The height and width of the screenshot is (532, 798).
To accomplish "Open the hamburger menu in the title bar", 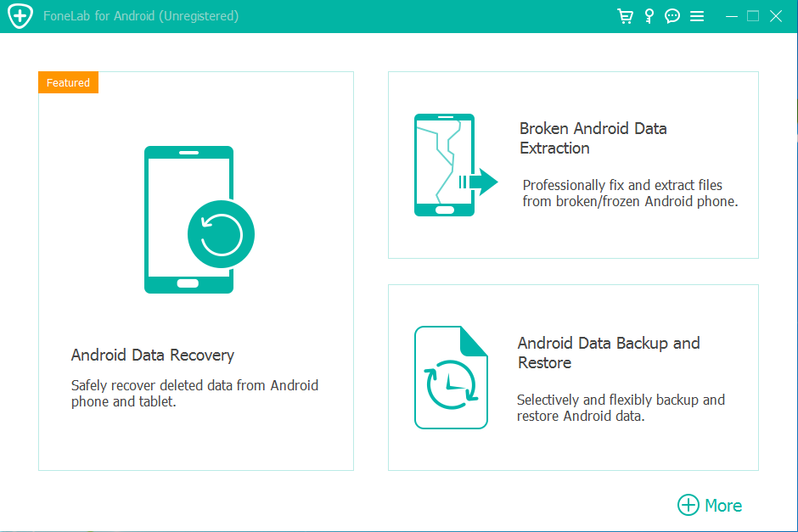I will click(697, 16).
